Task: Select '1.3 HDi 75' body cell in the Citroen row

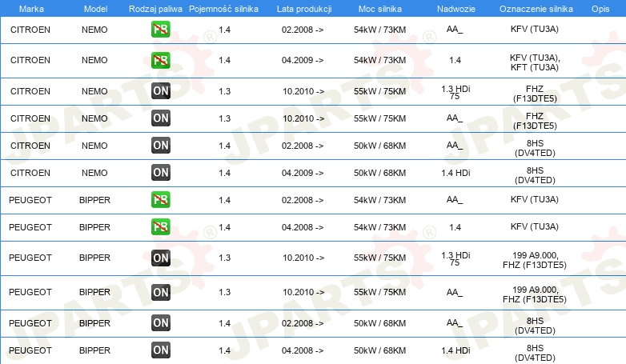Action: tap(455, 93)
